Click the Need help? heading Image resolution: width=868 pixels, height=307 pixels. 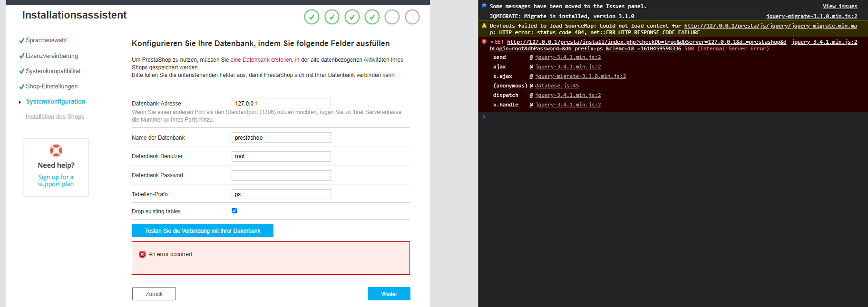point(56,165)
